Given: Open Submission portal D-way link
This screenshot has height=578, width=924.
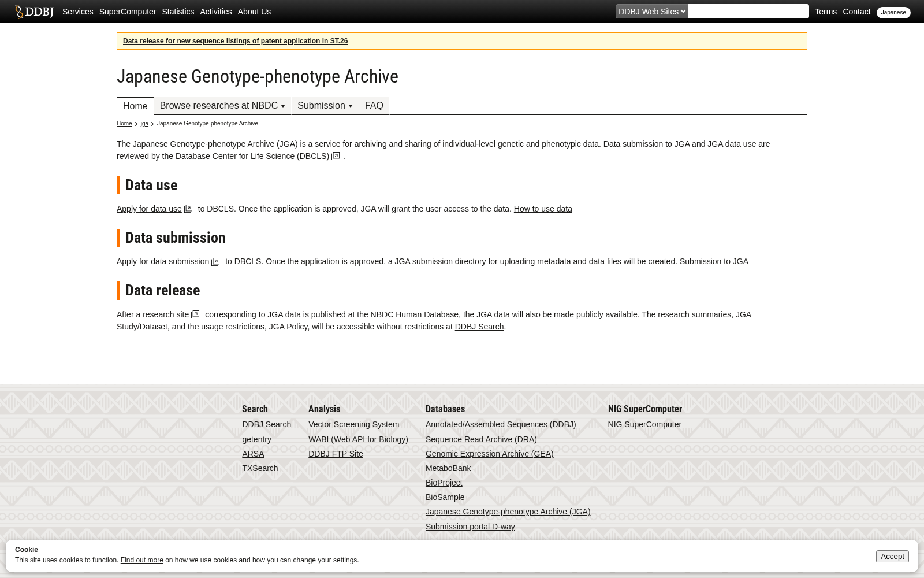Looking at the screenshot, I should coord(470,527).
